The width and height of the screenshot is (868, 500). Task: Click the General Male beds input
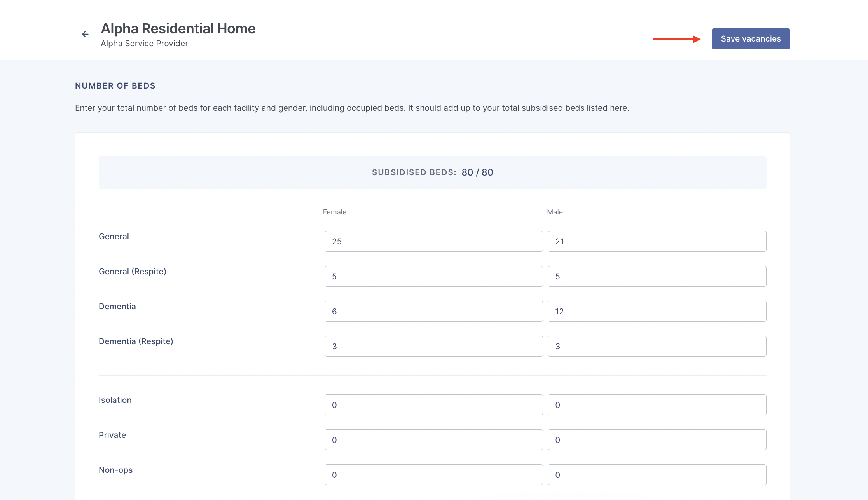[657, 241]
